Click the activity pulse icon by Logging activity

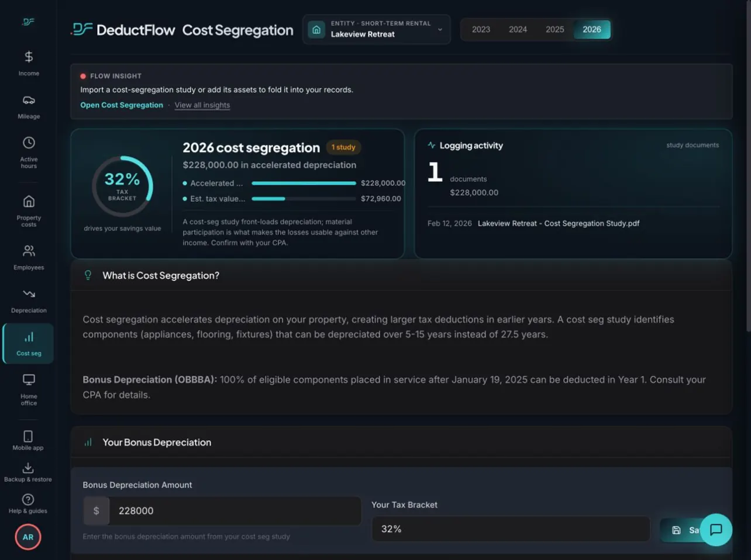(x=431, y=145)
